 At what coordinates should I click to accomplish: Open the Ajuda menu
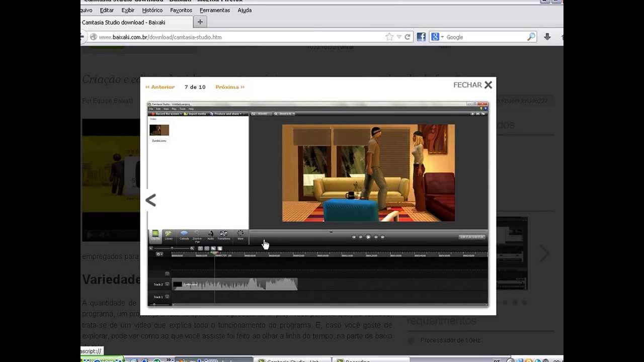tap(245, 10)
